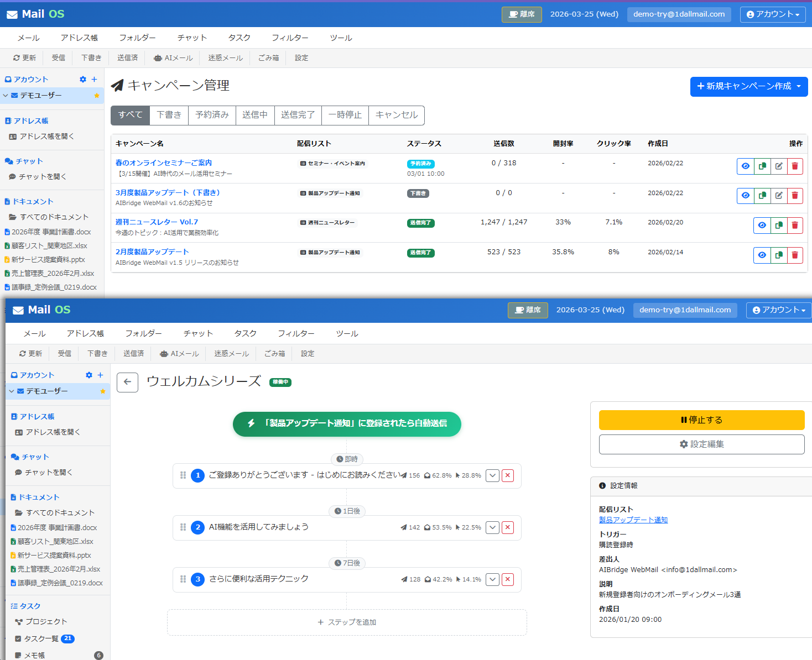Image resolution: width=812 pixels, height=660 pixels.
Task: Open the ツール menu
Action: (x=341, y=38)
